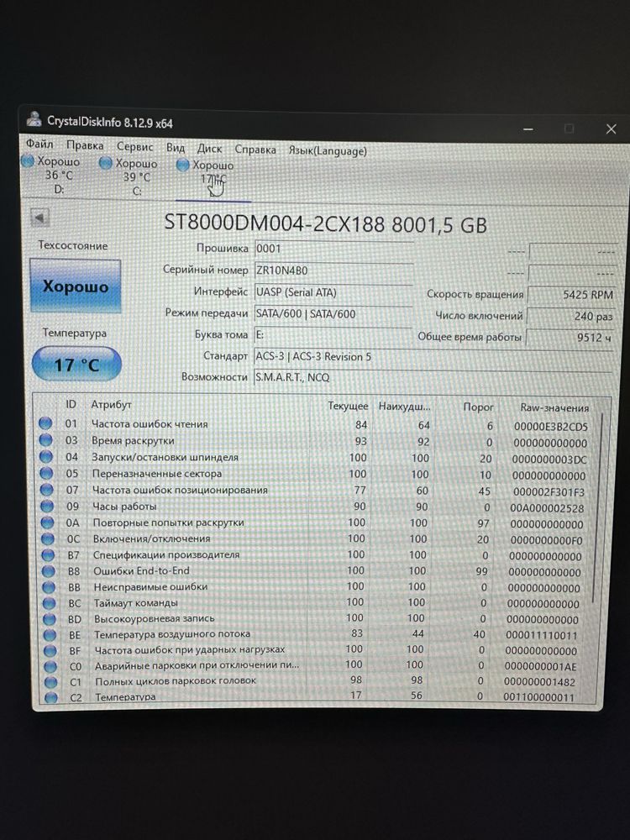Open the Диск menu

click(x=209, y=149)
